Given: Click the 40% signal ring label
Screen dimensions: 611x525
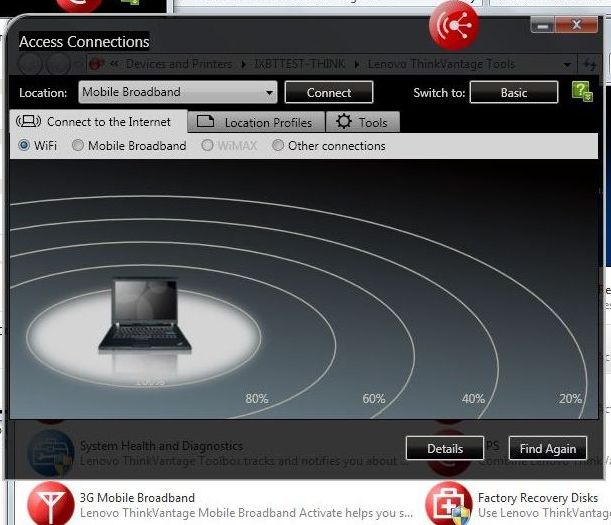Looking at the screenshot, I should (x=473, y=398).
